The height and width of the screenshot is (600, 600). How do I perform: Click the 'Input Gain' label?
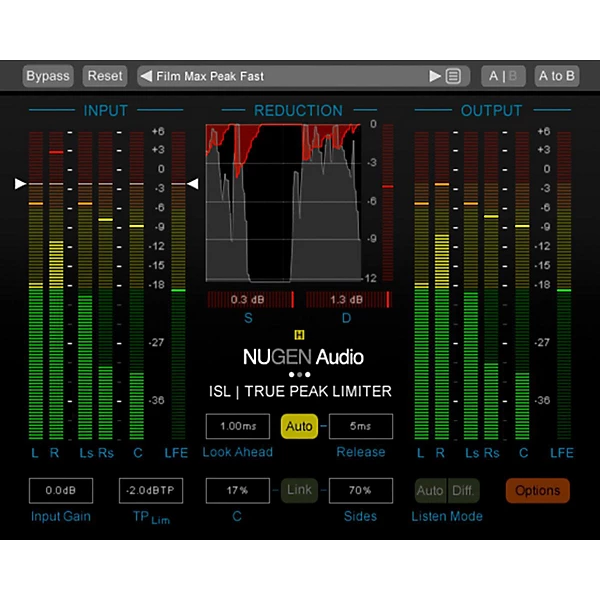pyautogui.click(x=61, y=516)
